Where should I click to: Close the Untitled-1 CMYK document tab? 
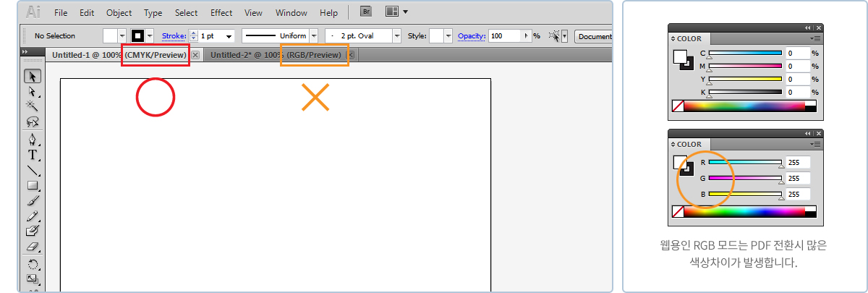[195, 55]
